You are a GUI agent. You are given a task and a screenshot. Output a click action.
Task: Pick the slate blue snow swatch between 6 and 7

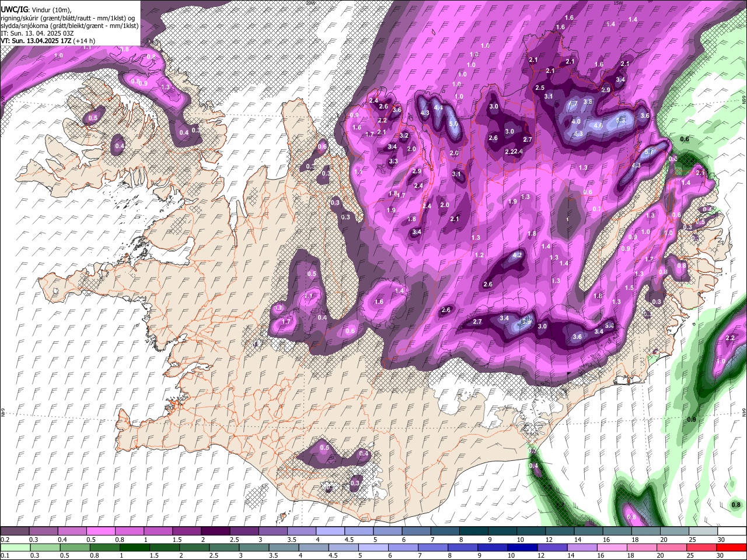pyautogui.click(x=416, y=531)
